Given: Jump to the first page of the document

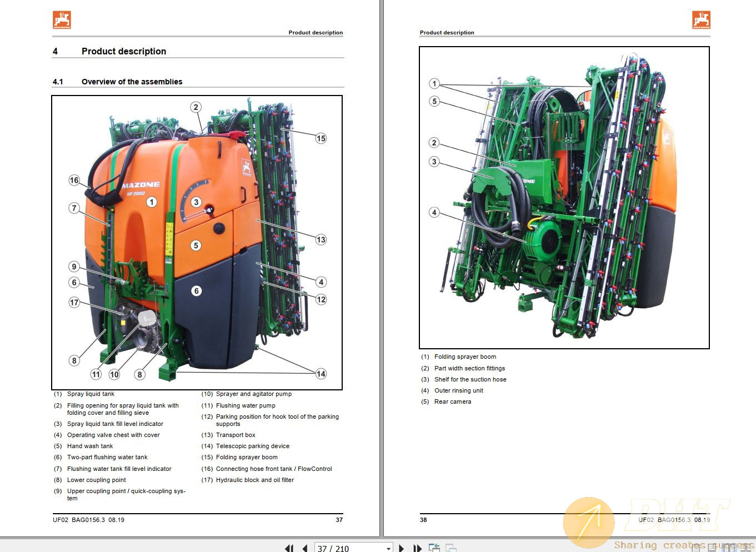Looking at the screenshot, I should (x=289, y=548).
